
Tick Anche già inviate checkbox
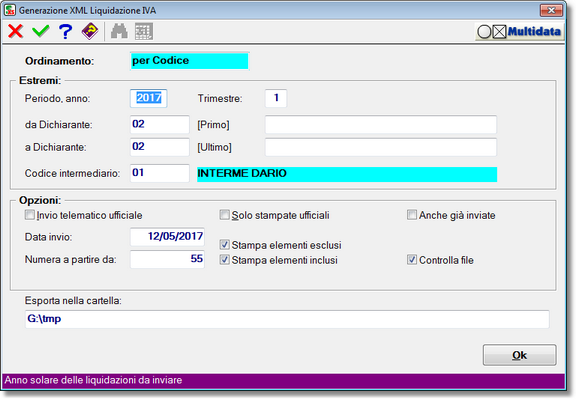412,215
